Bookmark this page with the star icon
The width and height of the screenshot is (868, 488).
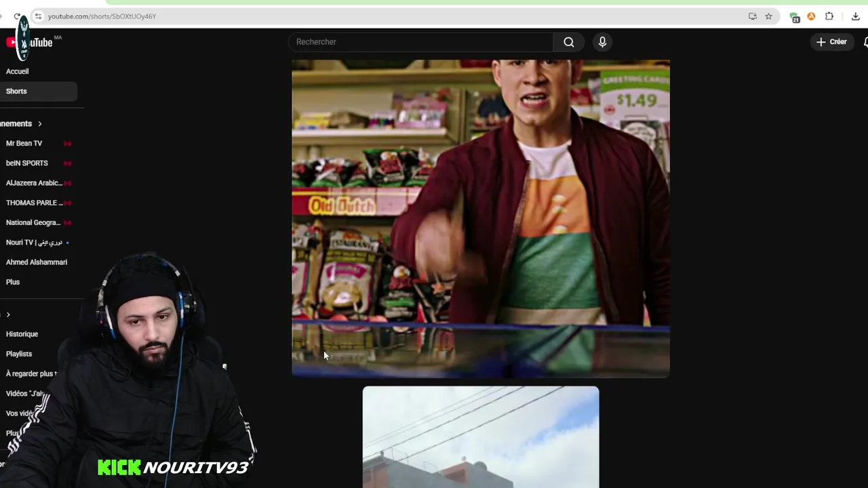768,16
